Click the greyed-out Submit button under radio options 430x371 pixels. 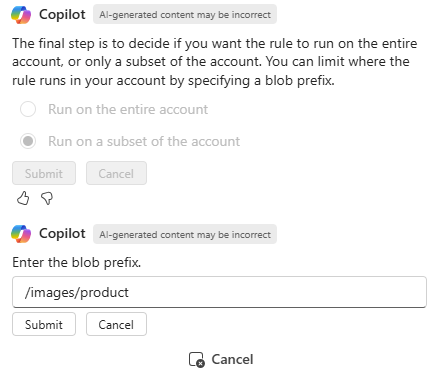pyautogui.click(x=44, y=173)
